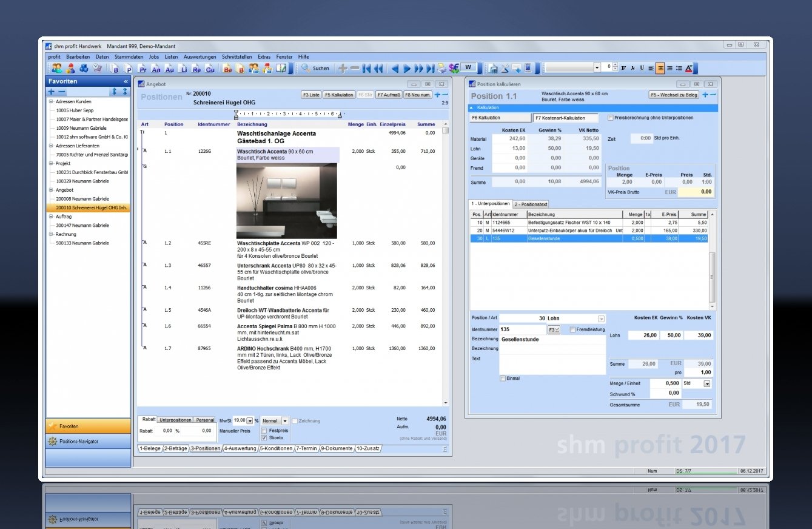Click the 'Au' document toolbar icon
Image resolution: width=812 pixels, height=529 pixels.
click(169, 69)
